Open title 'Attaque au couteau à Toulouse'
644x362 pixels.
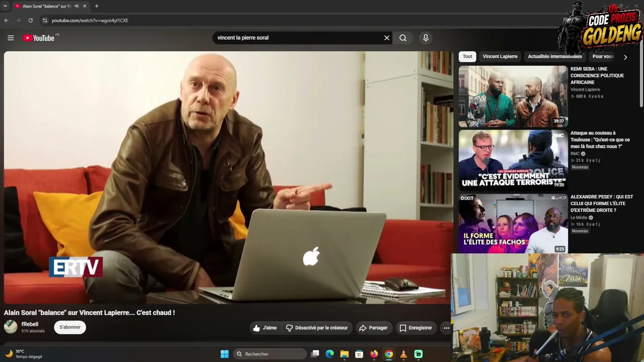click(600, 140)
